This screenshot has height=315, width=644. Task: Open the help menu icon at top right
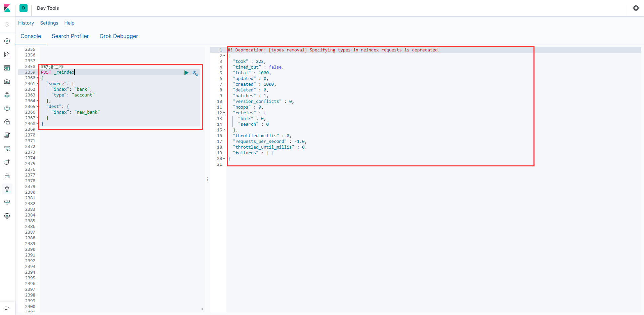coord(636,8)
